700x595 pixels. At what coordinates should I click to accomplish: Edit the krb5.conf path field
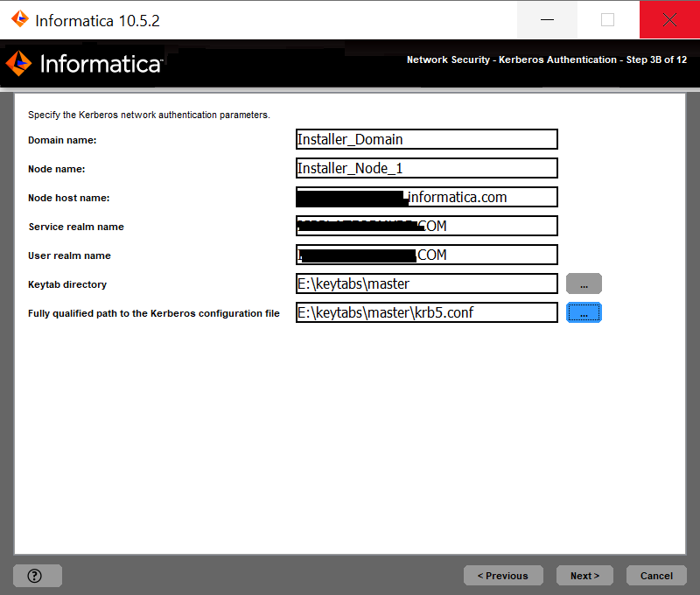(427, 312)
